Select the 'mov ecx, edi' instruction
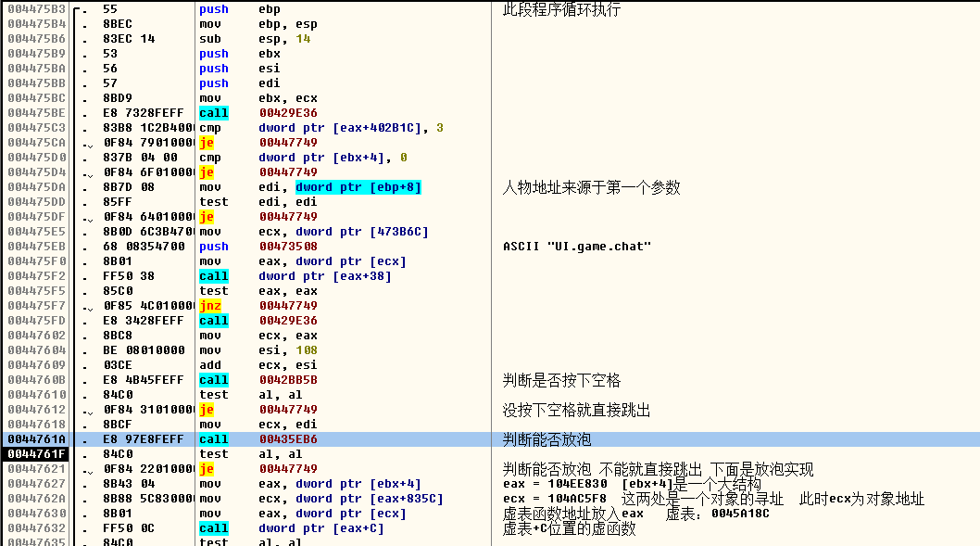980x546 pixels. (x=258, y=424)
